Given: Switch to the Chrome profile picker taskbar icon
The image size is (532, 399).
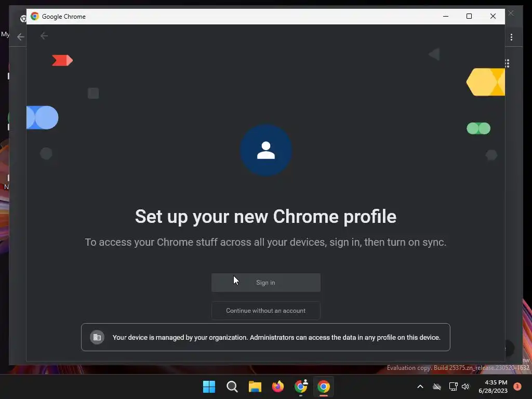Looking at the screenshot, I should pos(301,387).
